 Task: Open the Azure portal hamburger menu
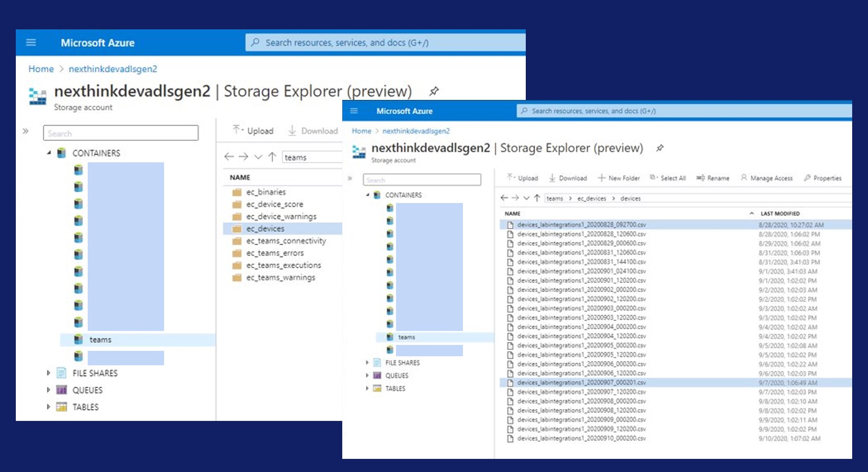(x=354, y=111)
